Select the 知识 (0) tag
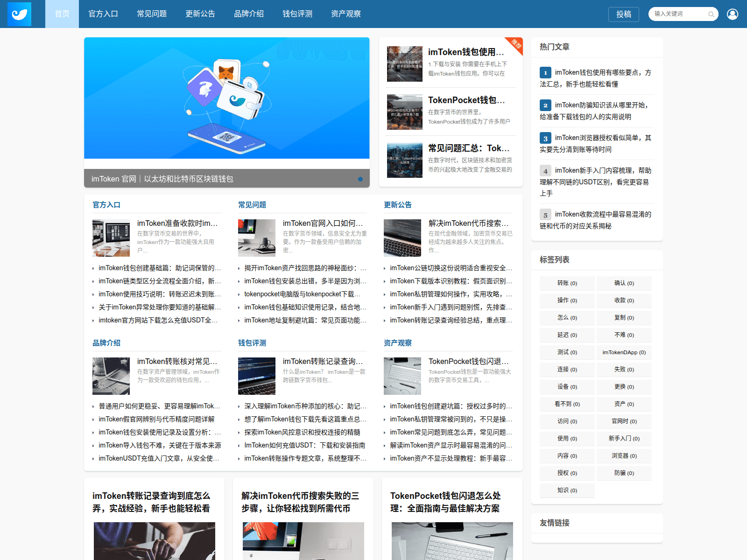Screen dimensions: 747x560 pos(567,490)
